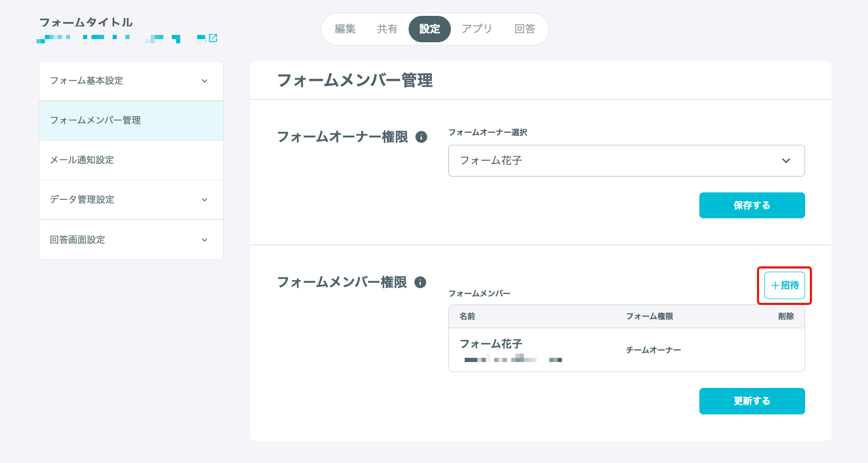
Task: Switch to the 共有 tab
Action: click(x=387, y=29)
